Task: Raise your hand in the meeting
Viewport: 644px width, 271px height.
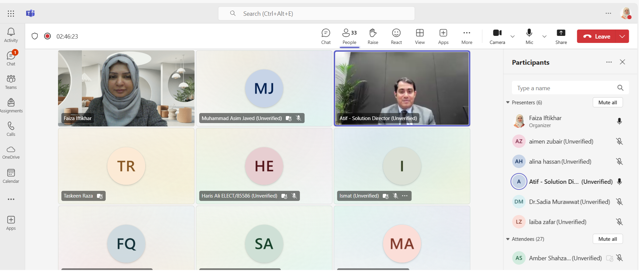Action: (x=373, y=36)
